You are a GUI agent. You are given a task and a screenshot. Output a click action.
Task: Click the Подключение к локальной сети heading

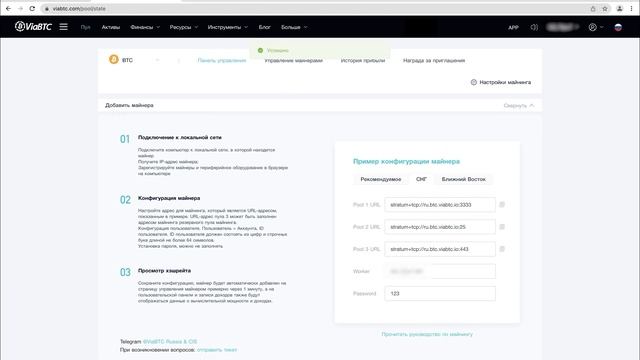pos(180,137)
